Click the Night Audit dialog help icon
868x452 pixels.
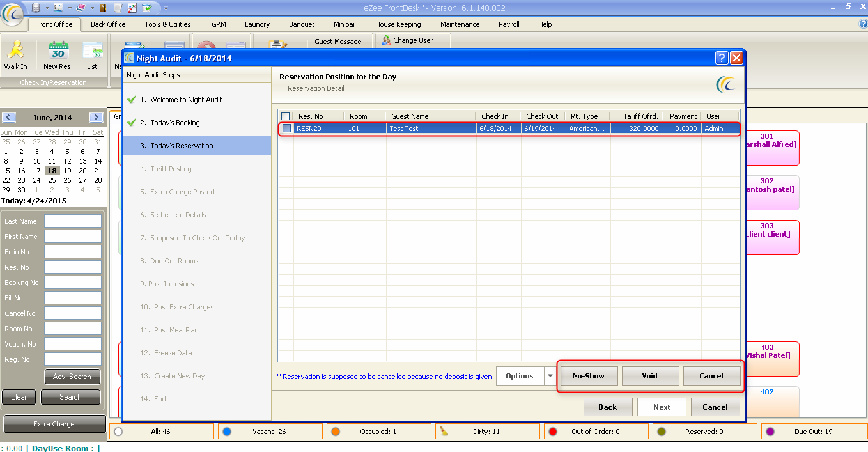722,58
